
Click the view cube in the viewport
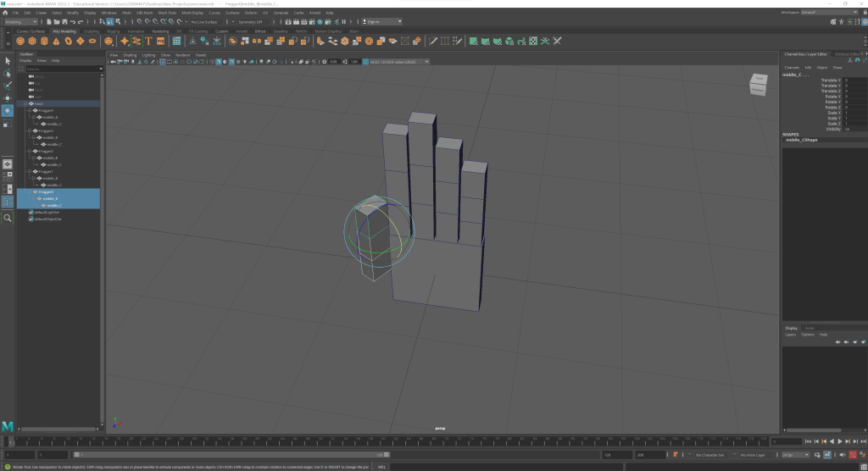coord(758,83)
